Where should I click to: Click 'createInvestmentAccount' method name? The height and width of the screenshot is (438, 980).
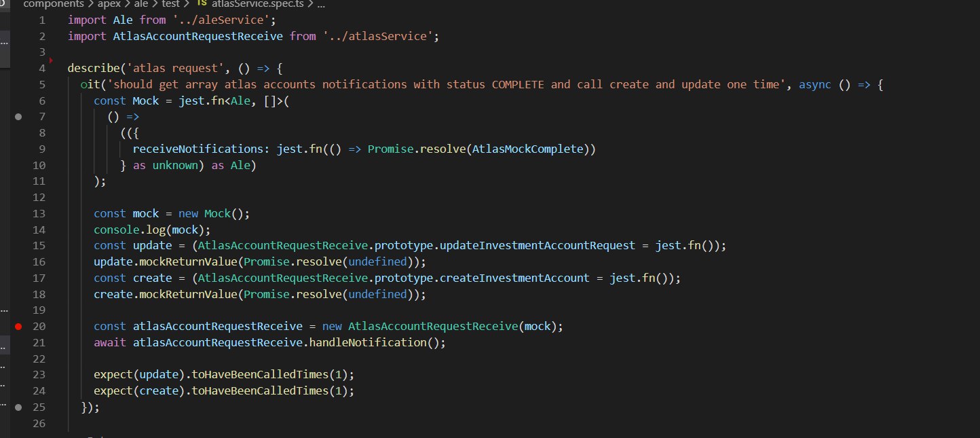pyautogui.click(x=515, y=278)
